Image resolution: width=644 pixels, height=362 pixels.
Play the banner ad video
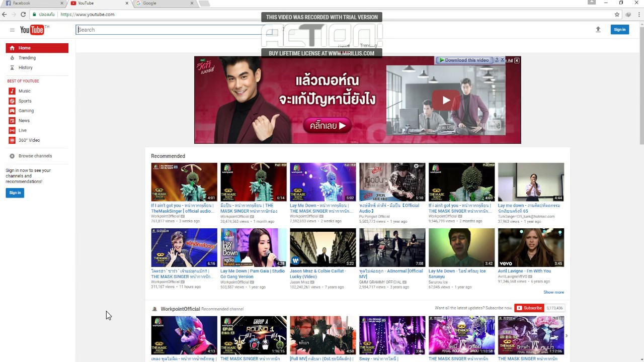click(446, 100)
